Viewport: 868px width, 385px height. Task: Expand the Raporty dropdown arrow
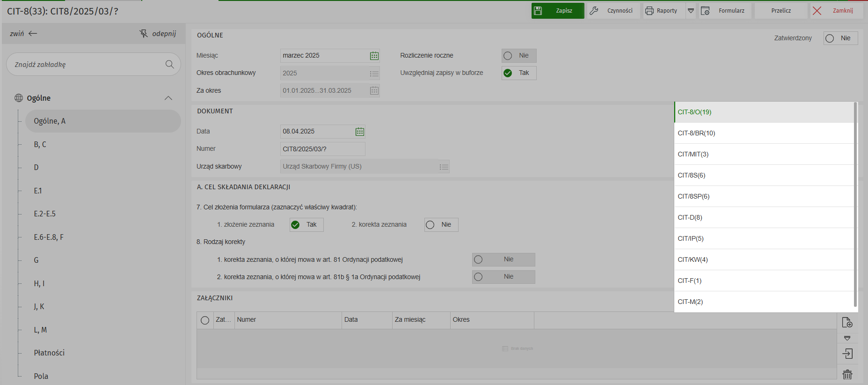pyautogui.click(x=691, y=11)
